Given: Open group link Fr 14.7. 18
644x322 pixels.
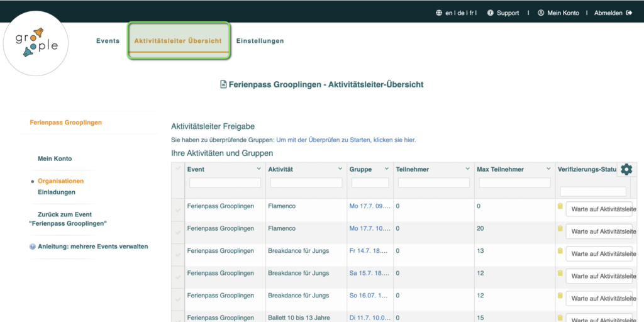Looking at the screenshot, I should (370, 250).
